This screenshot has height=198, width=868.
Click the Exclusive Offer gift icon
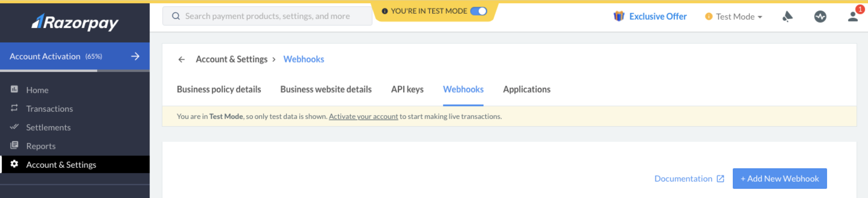pyautogui.click(x=619, y=16)
